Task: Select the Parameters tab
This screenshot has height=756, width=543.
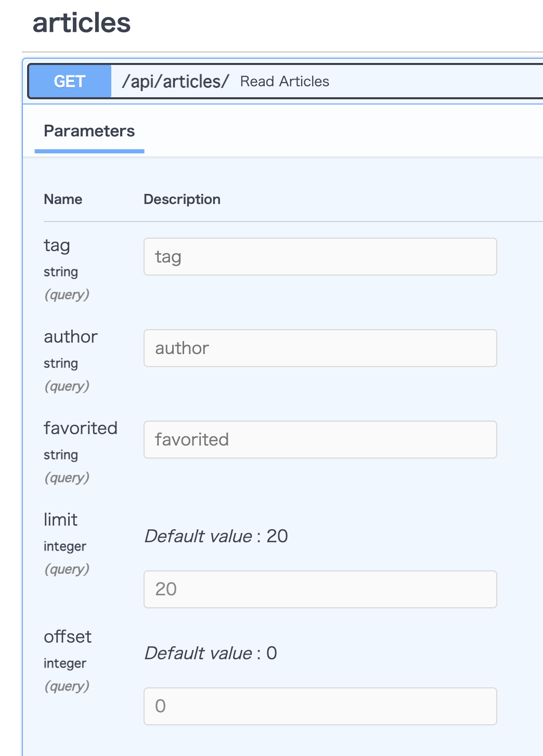Action: (x=89, y=131)
